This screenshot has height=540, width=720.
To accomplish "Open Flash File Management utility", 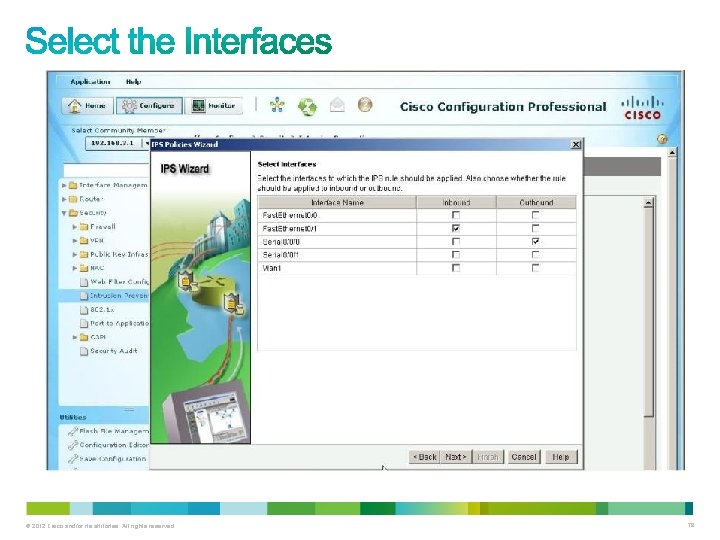I will (108, 431).
